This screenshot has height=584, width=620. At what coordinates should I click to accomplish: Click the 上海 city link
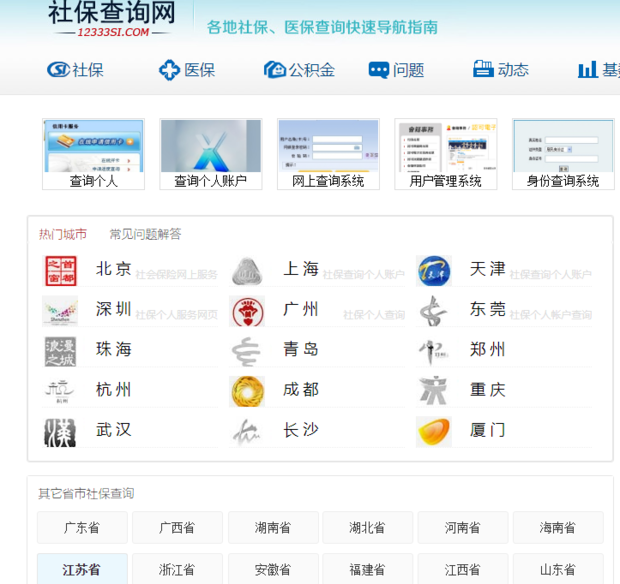[301, 269]
